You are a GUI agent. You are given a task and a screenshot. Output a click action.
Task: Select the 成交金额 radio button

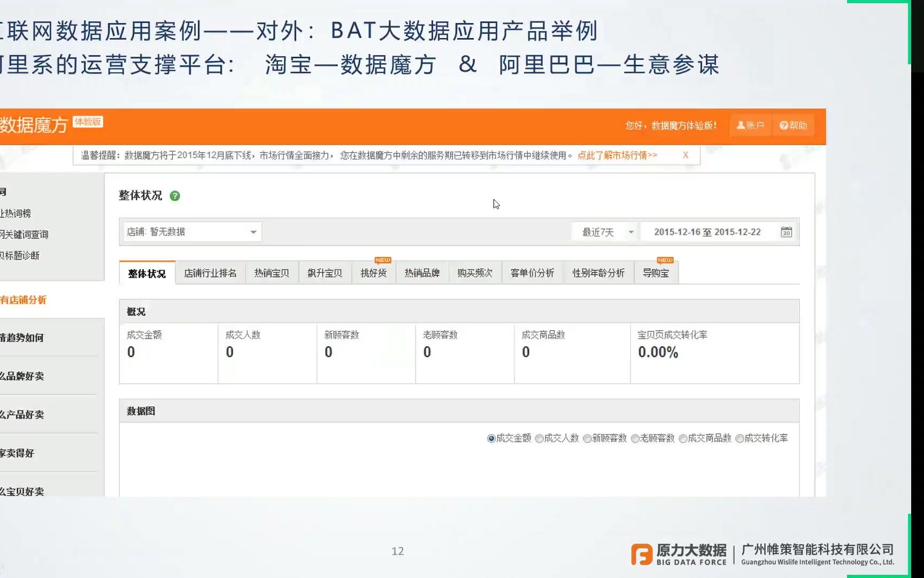click(491, 439)
